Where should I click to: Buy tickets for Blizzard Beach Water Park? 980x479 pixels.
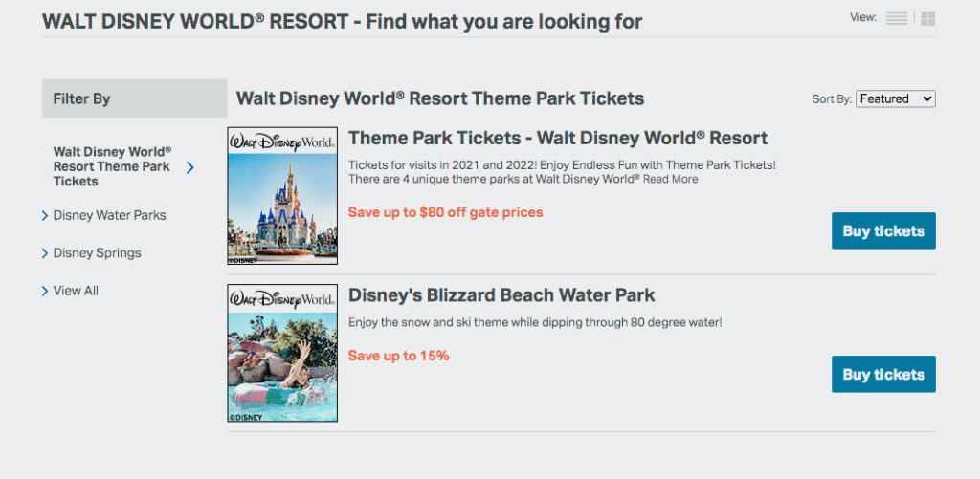tap(883, 375)
